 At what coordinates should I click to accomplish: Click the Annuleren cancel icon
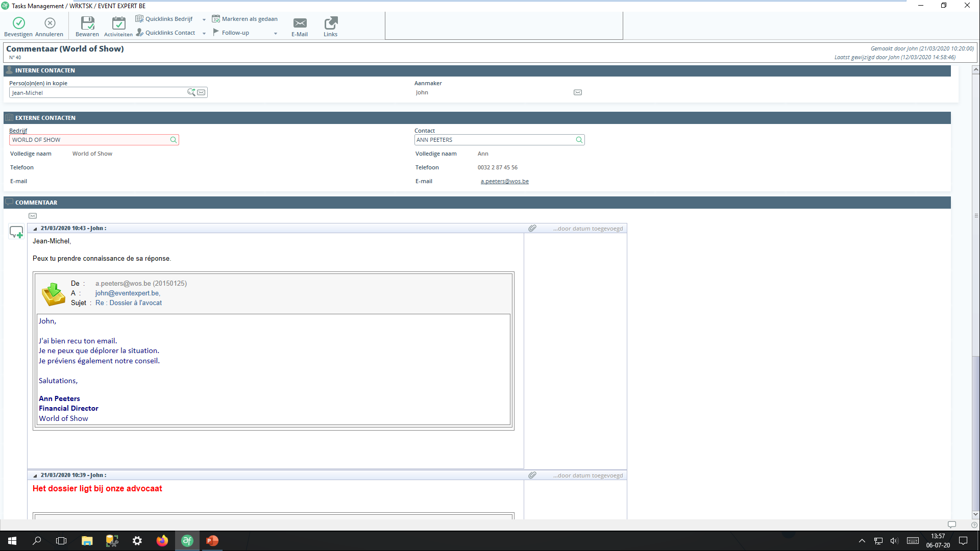(50, 23)
